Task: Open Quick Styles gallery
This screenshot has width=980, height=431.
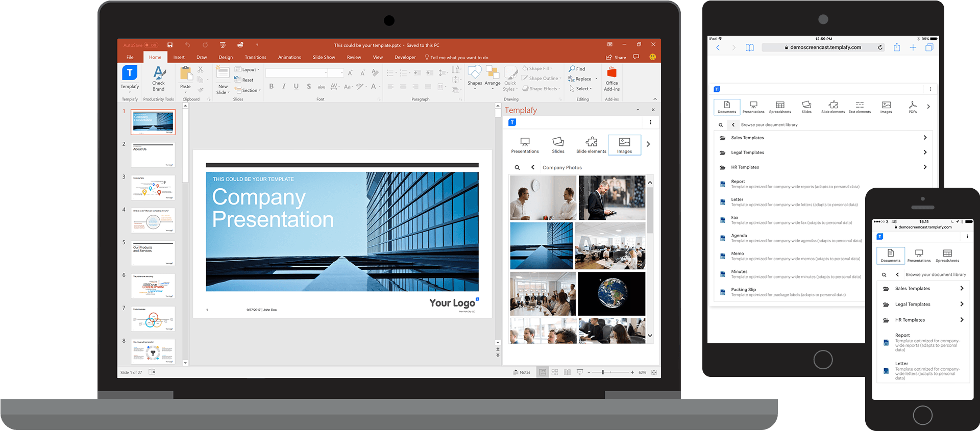Action: pos(510,79)
